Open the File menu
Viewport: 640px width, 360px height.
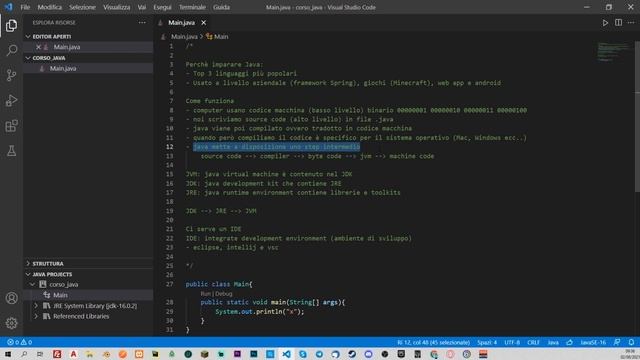(x=25, y=7)
